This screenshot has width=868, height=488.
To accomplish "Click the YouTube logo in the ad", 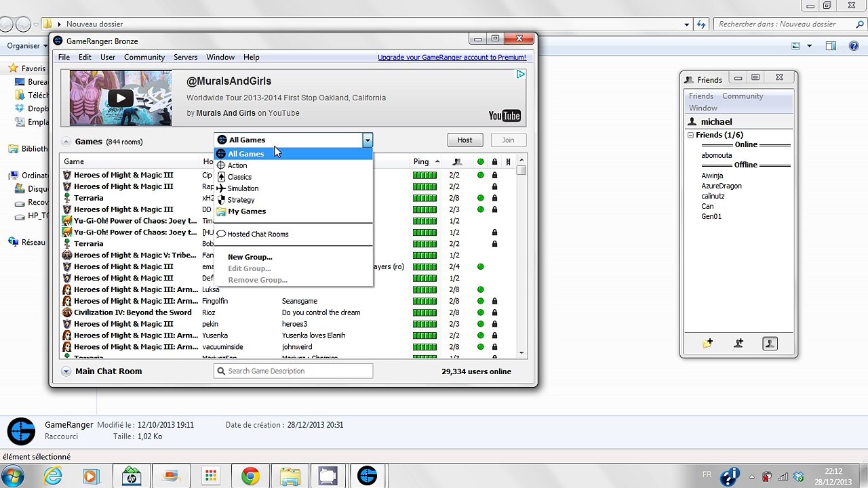I will [505, 116].
